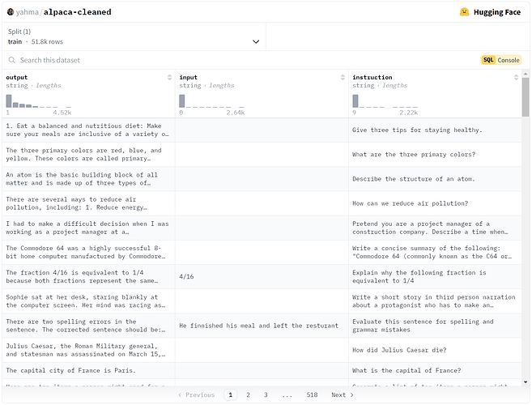Jump to last page 518
The height and width of the screenshot is (405, 532).
[x=312, y=395]
